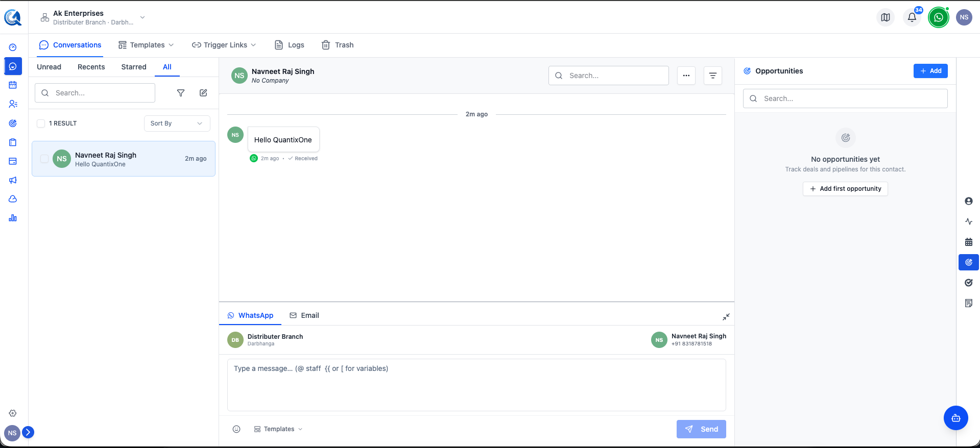
Task: Expand the Templates dropdown in the top navigation
Action: [x=146, y=45]
